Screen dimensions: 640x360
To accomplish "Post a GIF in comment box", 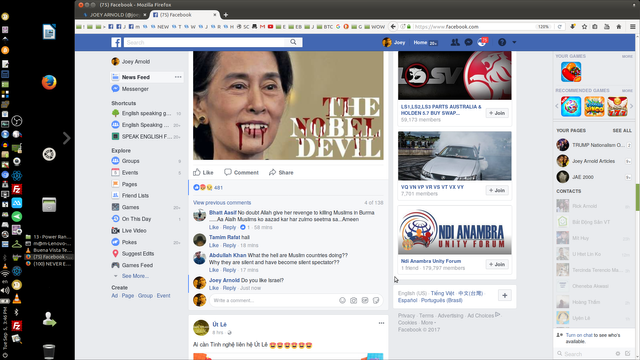I will [x=365, y=300].
